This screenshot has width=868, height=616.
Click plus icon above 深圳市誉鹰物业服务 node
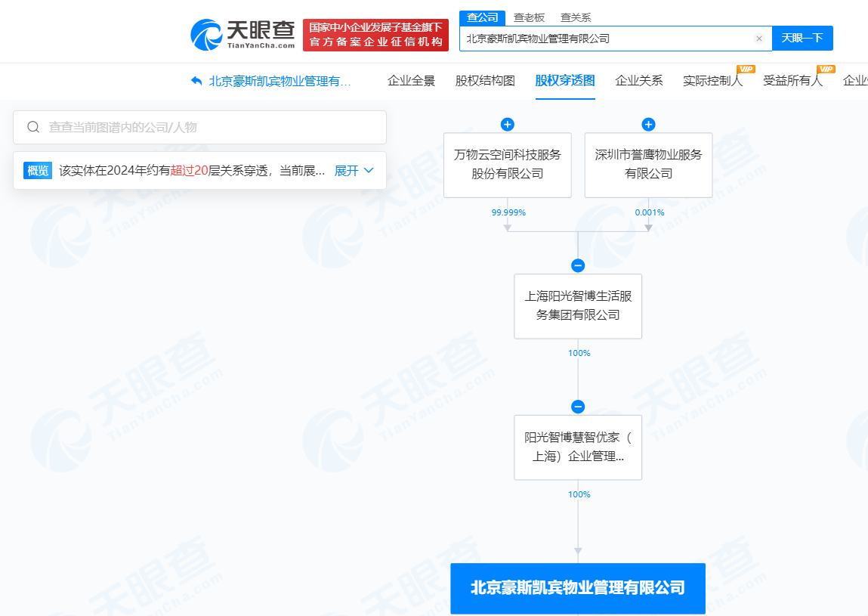click(x=648, y=124)
